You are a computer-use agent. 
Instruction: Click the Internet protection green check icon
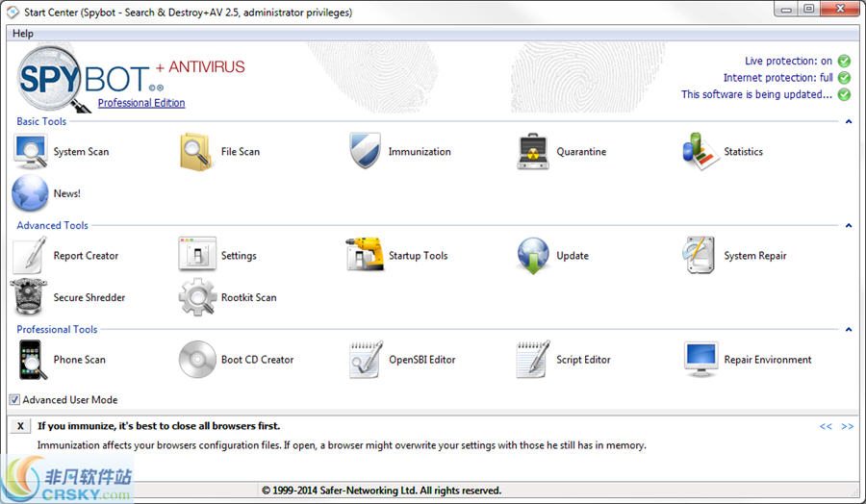(844, 78)
